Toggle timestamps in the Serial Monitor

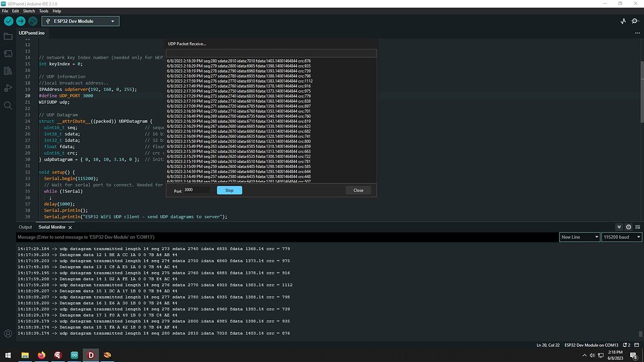point(628,227)
